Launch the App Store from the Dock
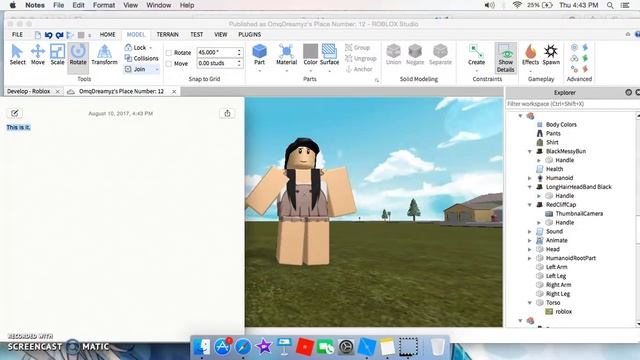 coord(222,347)
